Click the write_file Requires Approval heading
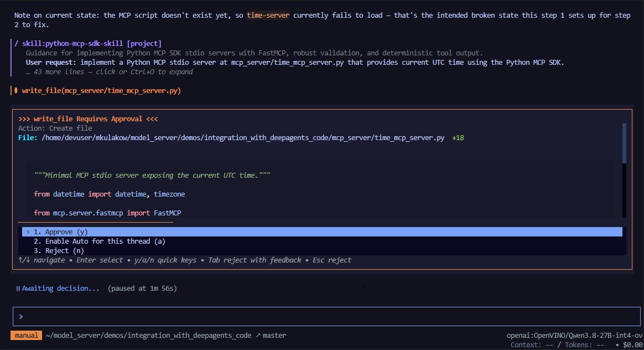The image size is (644, 350). click(88, 119)
